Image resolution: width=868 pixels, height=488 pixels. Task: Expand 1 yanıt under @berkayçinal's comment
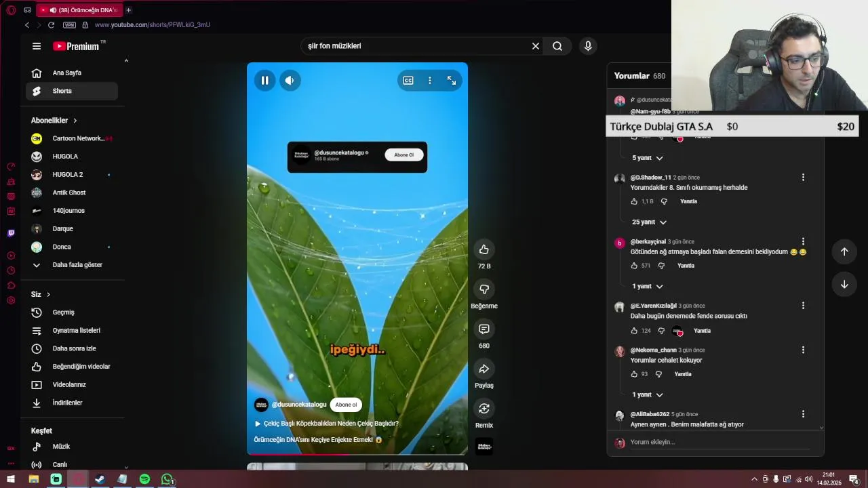648,286
